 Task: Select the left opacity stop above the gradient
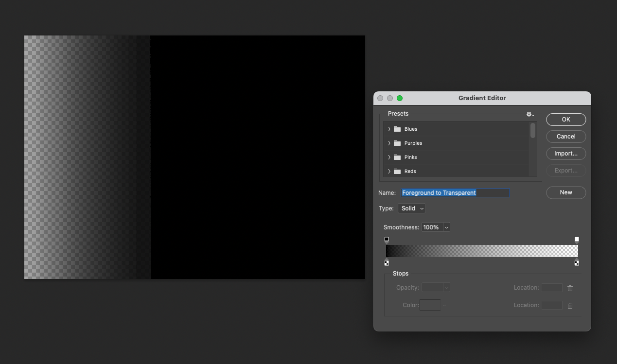[x=387, y=239]
